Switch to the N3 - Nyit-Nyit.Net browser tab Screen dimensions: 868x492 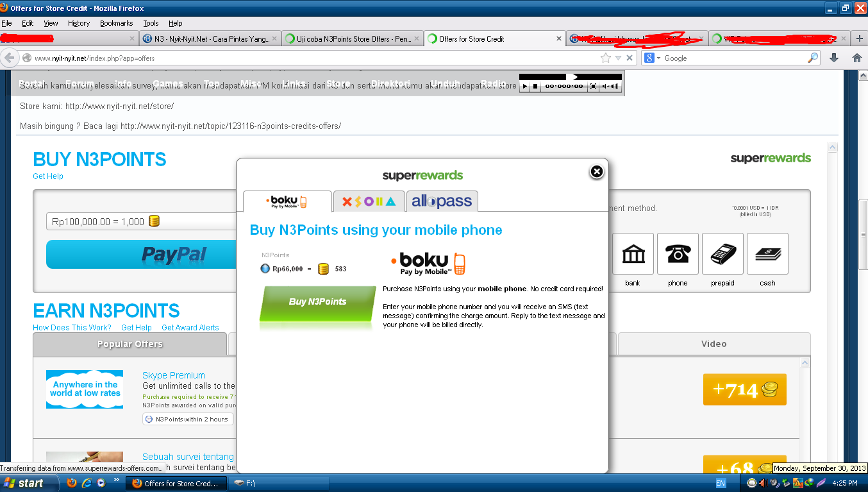tap(210, 39)
